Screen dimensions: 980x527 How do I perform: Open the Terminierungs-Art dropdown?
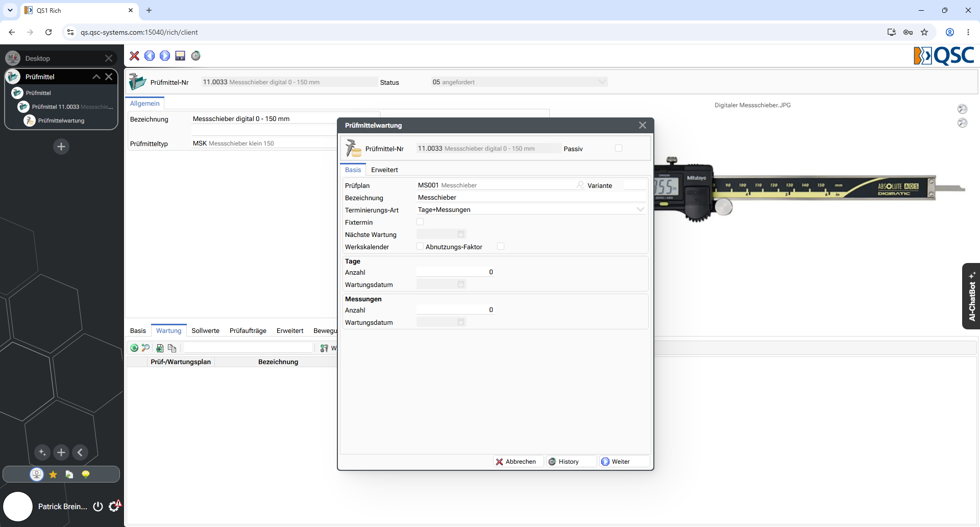click(640, 209)
